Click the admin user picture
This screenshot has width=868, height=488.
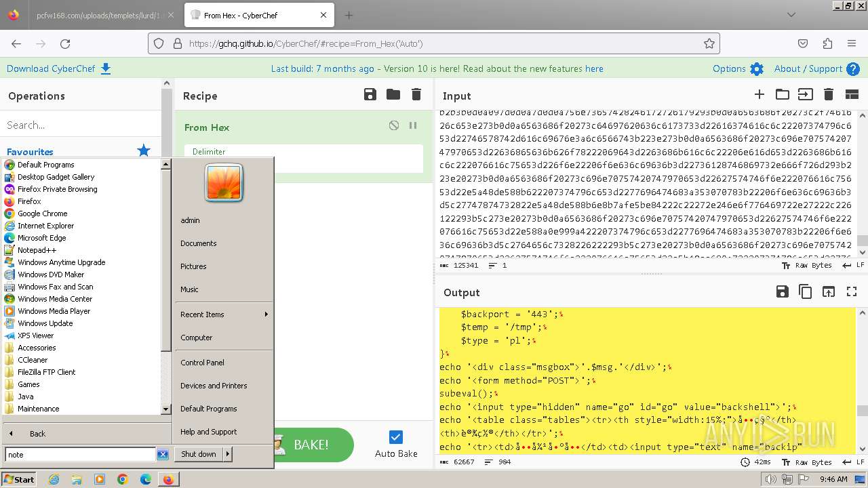pos(224,183)
